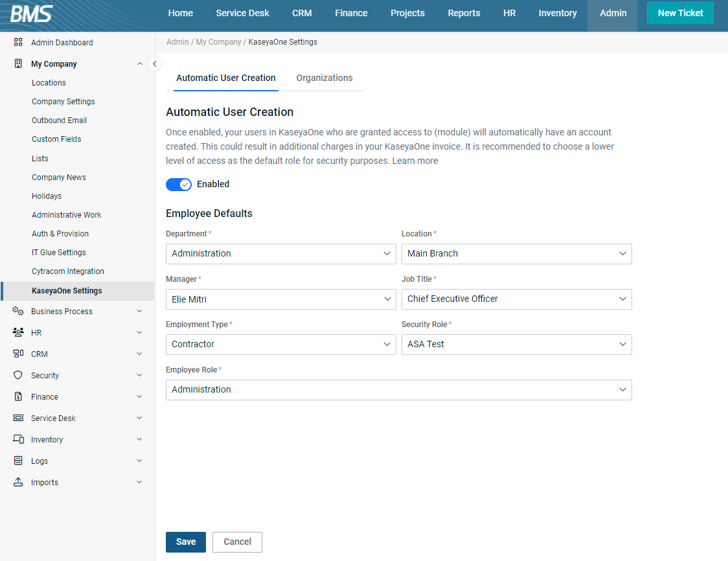Image resolution: width=728 pixels, height=561 pixels.
Task: Collapse the sidebar with the arrow button
Action: tap(155, 63)
